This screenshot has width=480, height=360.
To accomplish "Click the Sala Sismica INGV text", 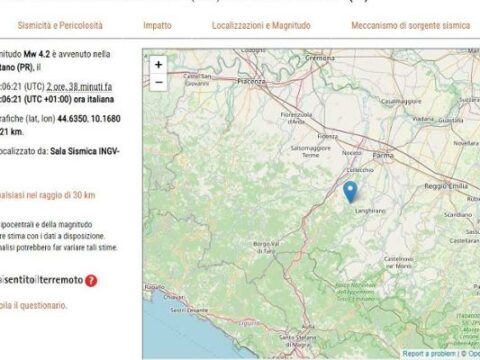I will pos(85,151).
